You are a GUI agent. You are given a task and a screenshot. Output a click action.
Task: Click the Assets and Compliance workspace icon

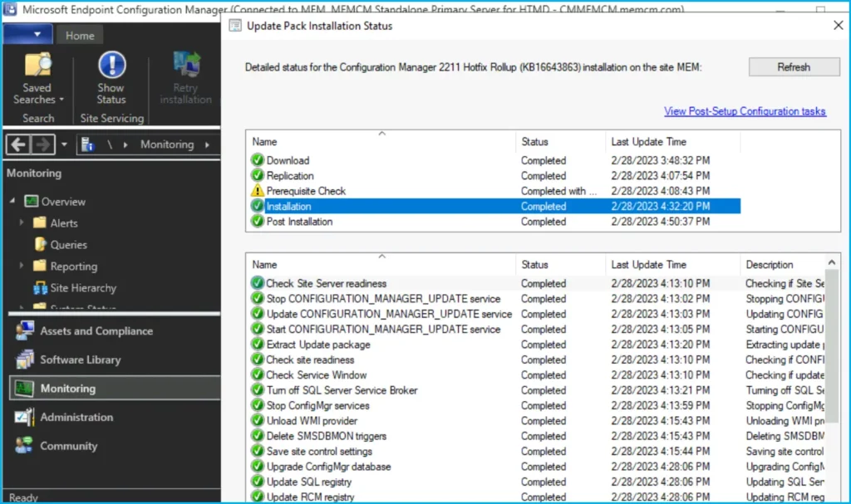(24, 331)
